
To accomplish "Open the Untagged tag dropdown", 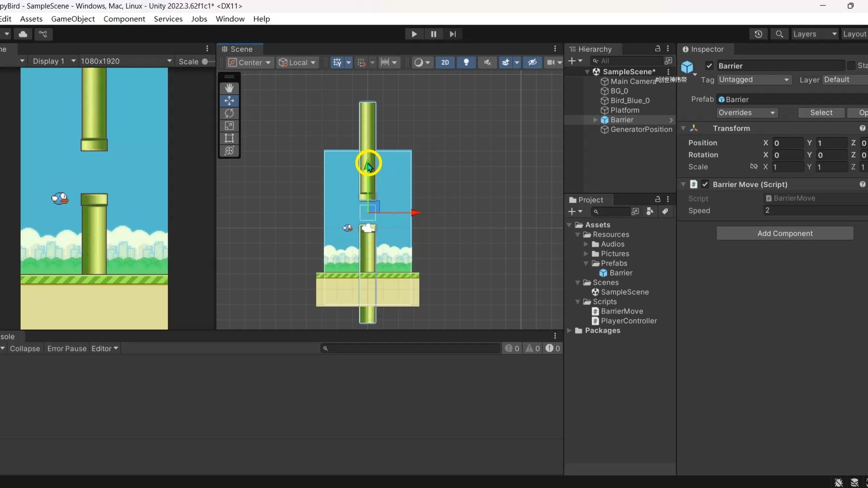I will (x=754, y=80).
